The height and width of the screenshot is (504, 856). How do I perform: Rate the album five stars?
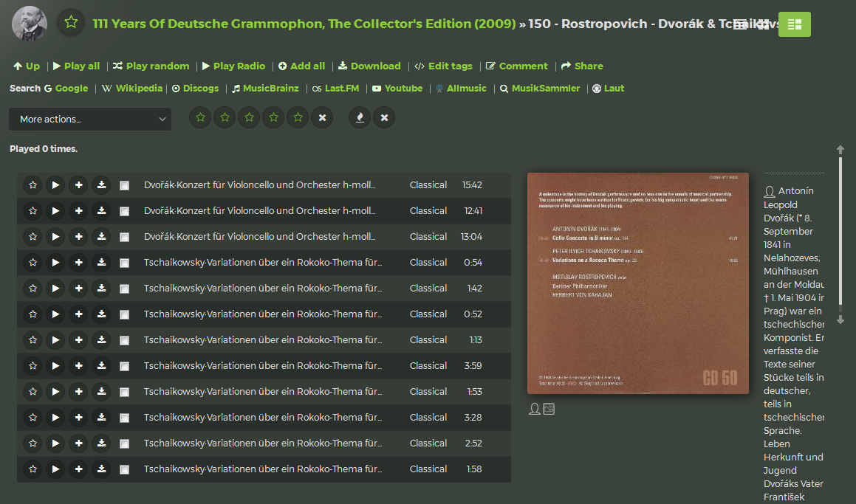pos(298,117)
